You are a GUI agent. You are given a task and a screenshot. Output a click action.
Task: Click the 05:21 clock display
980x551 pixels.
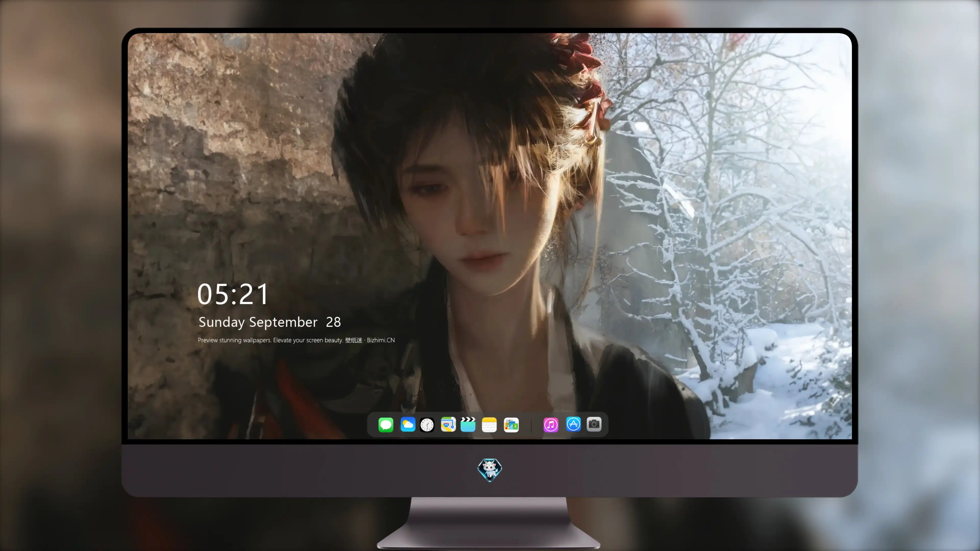(233, 294)
